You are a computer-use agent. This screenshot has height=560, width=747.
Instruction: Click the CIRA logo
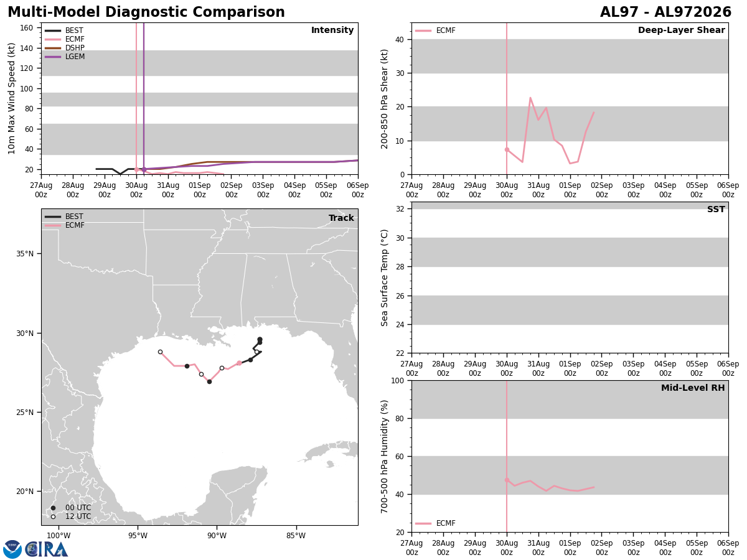tap(47, 549)
